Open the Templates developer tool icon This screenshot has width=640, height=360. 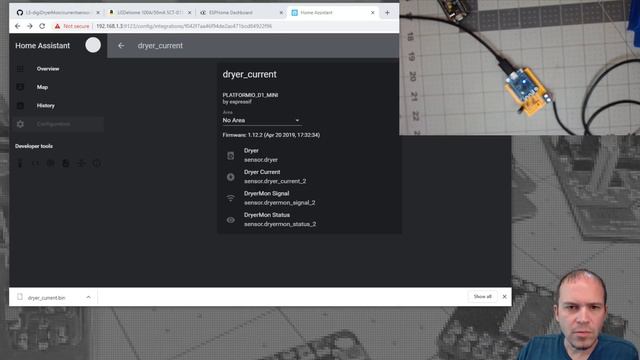click(66, 163)
